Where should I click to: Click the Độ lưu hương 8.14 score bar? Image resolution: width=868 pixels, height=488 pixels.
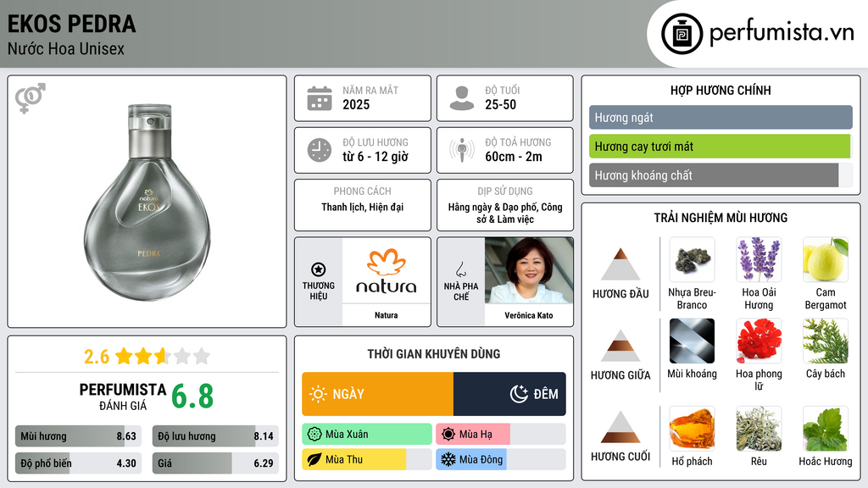[215, 436]
